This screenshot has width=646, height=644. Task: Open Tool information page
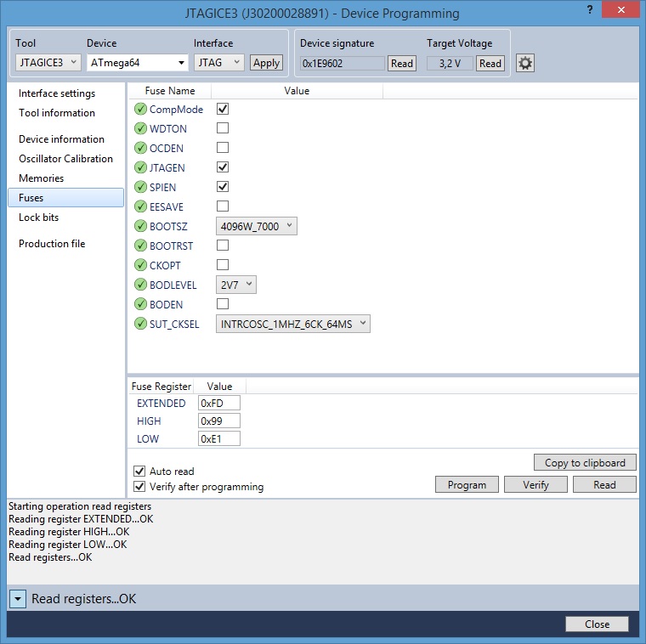click(57, 113)
